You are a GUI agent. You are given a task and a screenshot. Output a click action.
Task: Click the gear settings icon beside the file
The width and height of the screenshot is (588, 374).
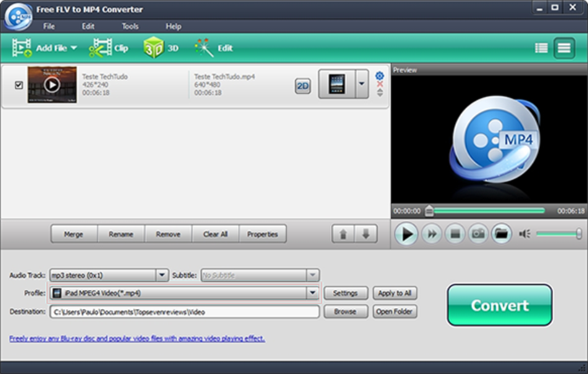379,74
